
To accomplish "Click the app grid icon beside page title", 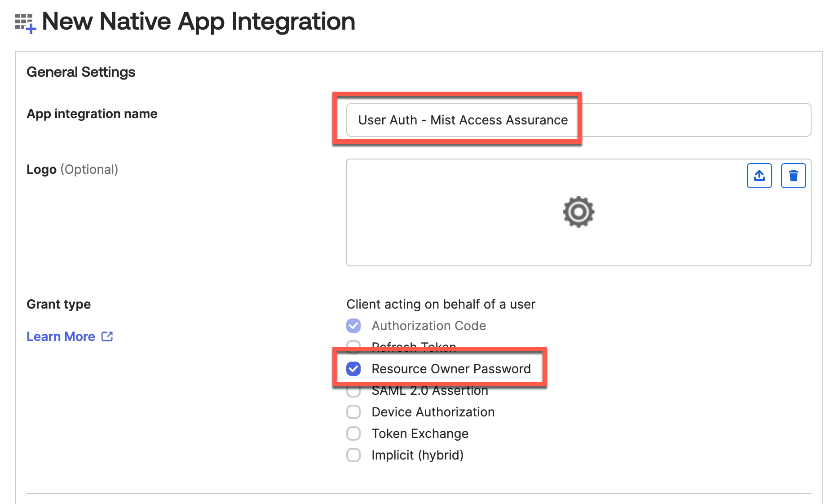I will (25, 23).
